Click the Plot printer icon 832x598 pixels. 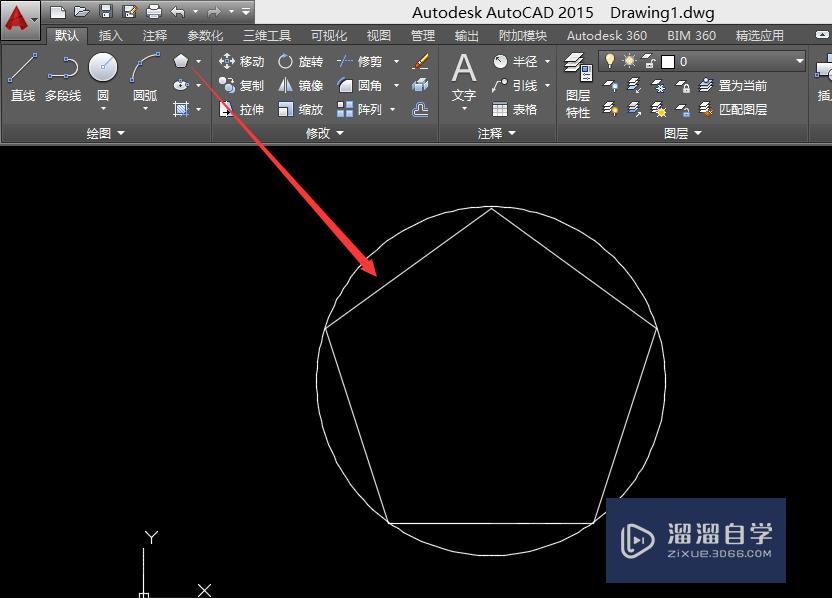(x=154, y=11)
